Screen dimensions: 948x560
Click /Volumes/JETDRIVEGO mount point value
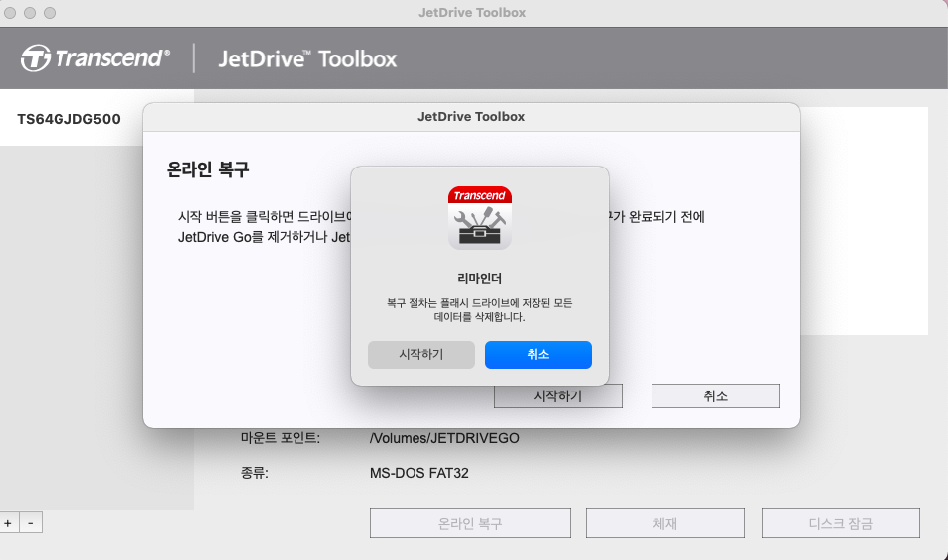point(444,438)
